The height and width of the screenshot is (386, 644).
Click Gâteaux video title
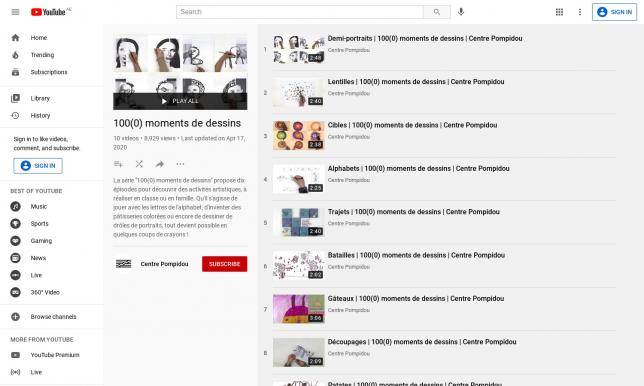[x=416, y=299]
